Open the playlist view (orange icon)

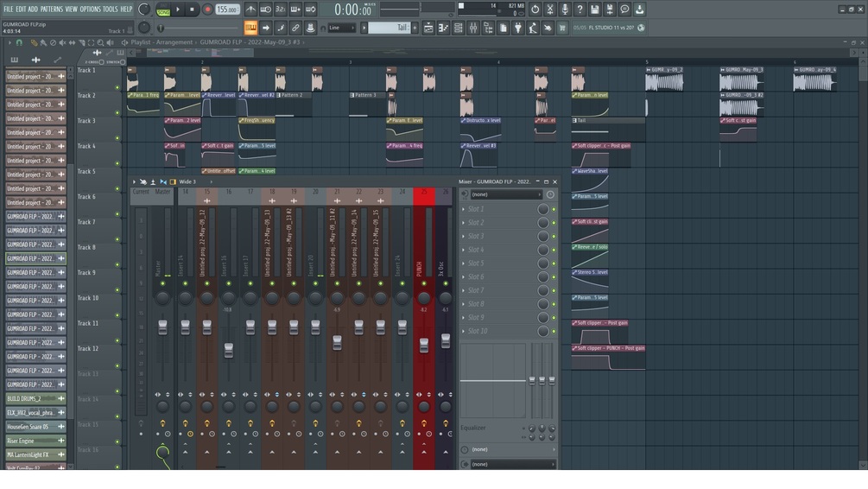point(250,28)
